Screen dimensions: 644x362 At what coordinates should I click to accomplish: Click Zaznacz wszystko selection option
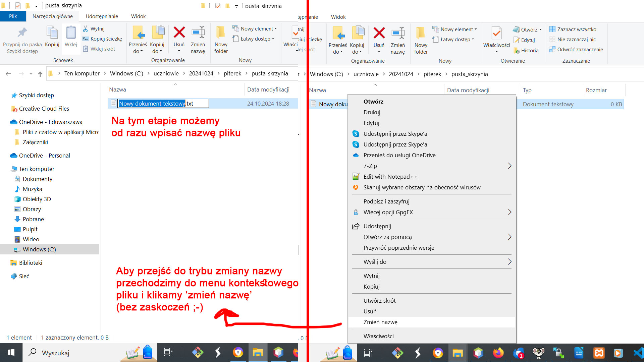pos(576,29)
